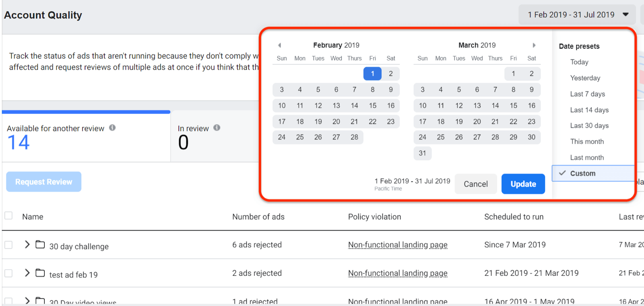644x306 pixels.
Task: Open the 1 Feb 2019 - 31 Jul 2019 dropdown
Action: pos(577,15)
